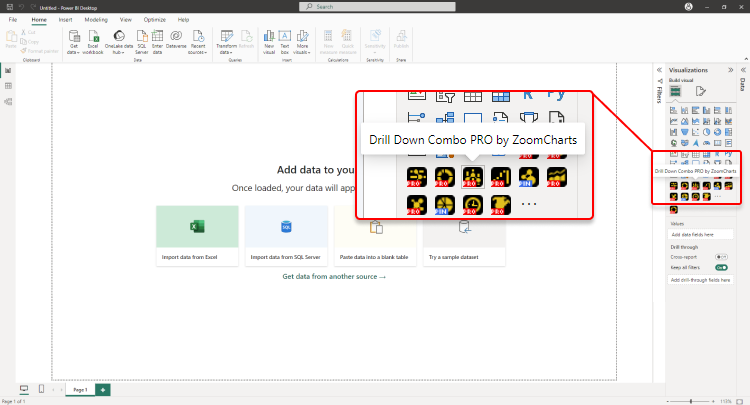
Task: Add an Area chart visual
Action: [684, 121]
